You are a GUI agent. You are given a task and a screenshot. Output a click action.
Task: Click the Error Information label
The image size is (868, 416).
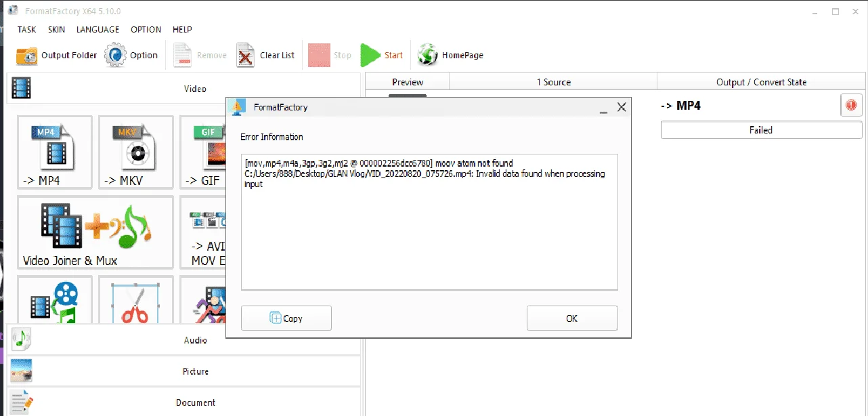tap(272, 137)
